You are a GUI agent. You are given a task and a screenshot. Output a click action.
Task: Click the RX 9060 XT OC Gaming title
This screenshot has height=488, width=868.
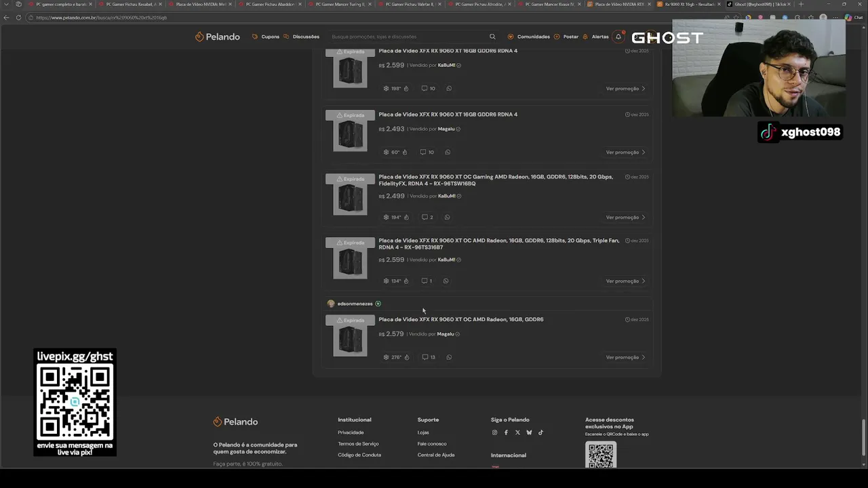coord(496,180)
